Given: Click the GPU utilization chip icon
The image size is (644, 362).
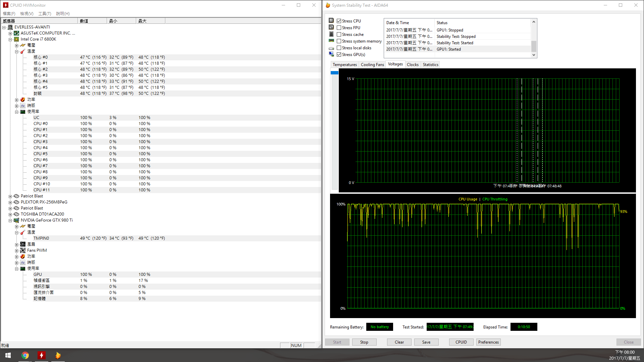Looking at the screenshot, I should tap(23, 268).
